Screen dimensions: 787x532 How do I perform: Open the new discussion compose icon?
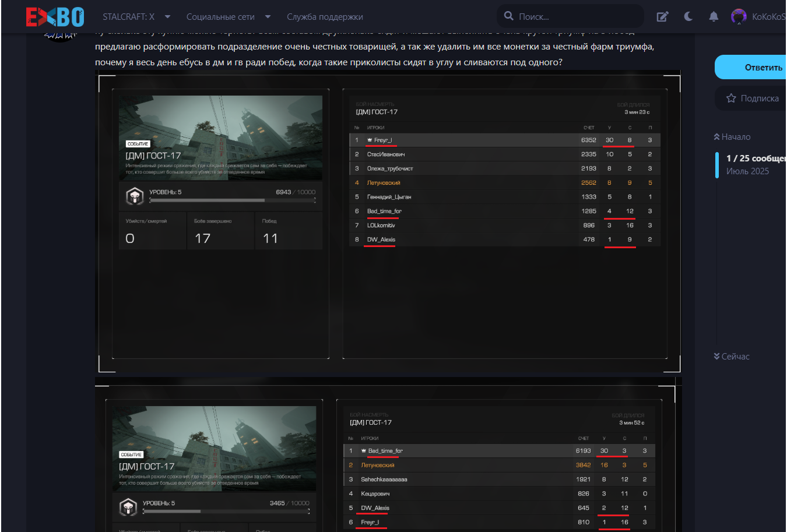[x=662, y=16]
